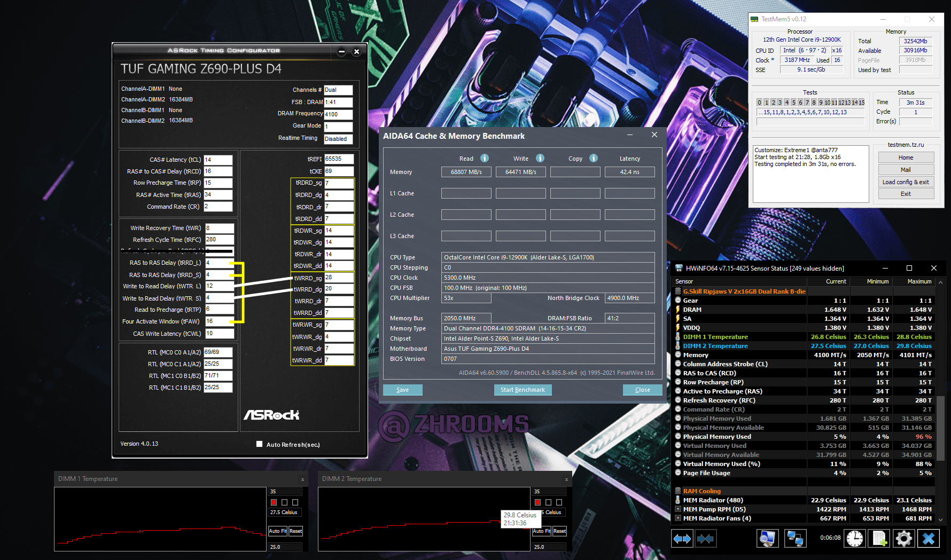This screenshot has height=560, width=951.
Task: Open HWiNFO remote network computers icon
Action: click(x=795, y=539)
